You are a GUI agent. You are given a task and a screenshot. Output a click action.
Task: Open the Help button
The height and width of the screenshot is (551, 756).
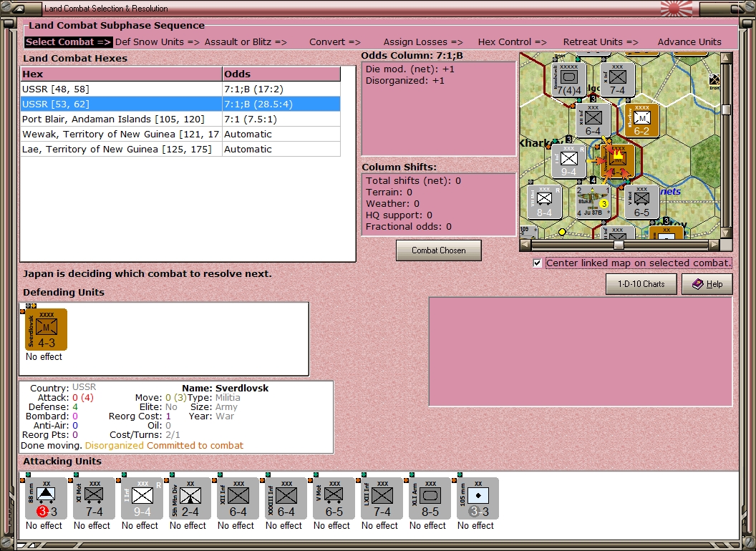click(x=707, y=284)
